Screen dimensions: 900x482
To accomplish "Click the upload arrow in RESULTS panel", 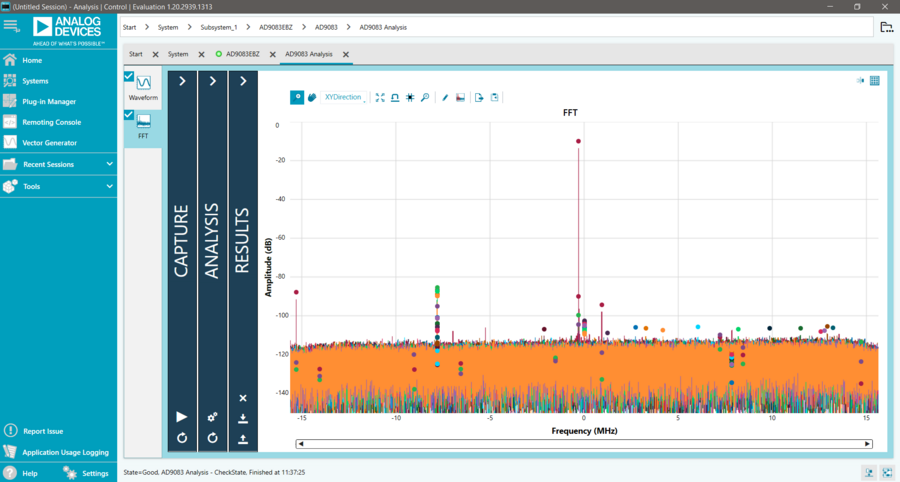I will [x=243, y=439].
